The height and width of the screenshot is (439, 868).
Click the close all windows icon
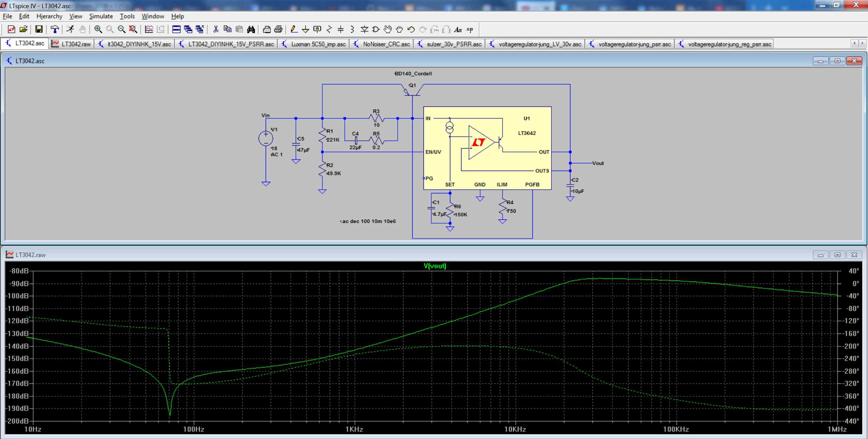tap(200, 30)
